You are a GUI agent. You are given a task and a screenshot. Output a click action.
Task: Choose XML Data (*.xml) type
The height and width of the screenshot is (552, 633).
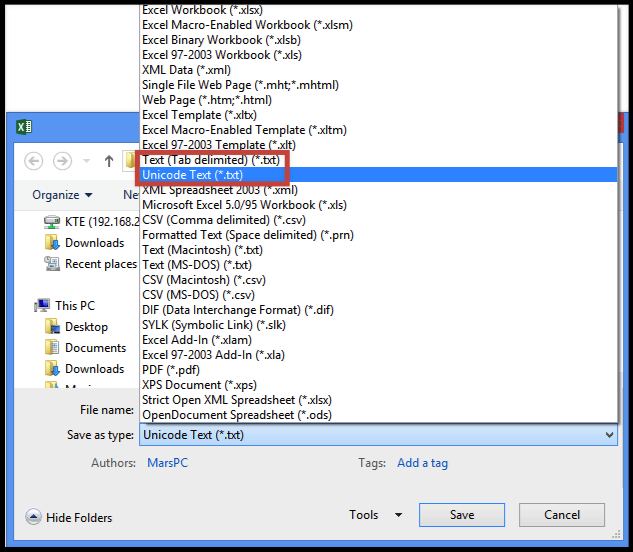point(379,70)
